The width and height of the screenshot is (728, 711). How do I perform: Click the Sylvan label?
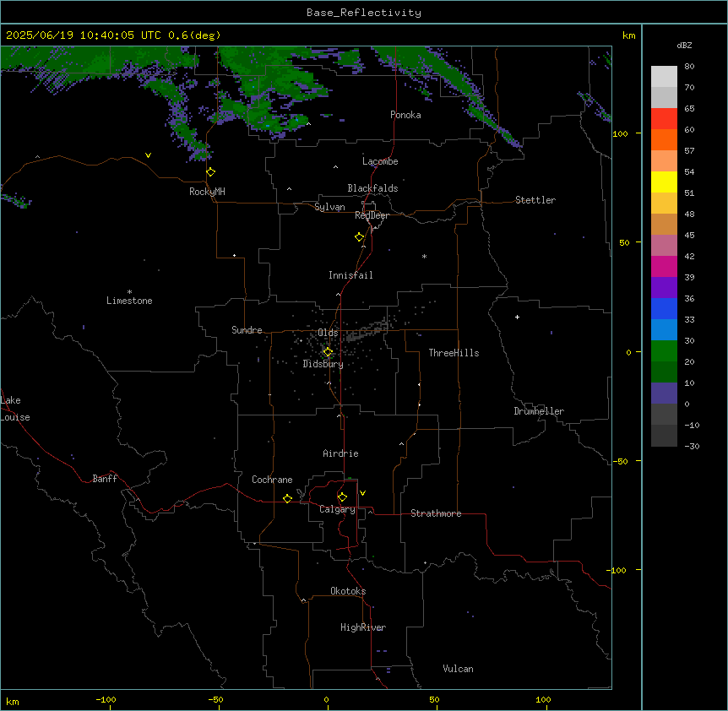(x=329, y=207)
